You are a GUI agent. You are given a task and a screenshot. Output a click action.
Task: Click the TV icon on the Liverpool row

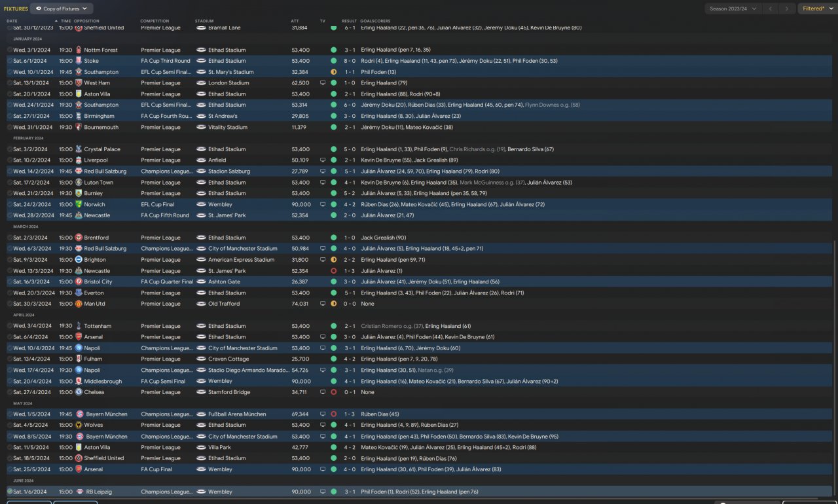coord(322,160)
